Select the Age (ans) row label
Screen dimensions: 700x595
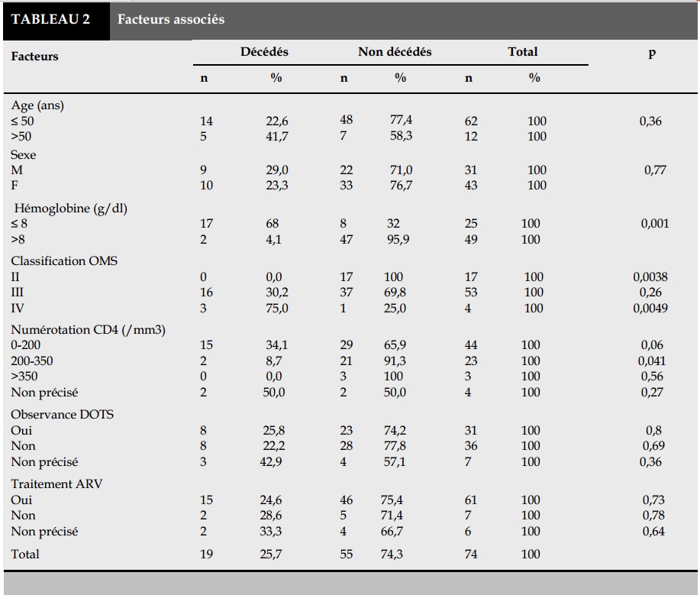tap(37, 105)
